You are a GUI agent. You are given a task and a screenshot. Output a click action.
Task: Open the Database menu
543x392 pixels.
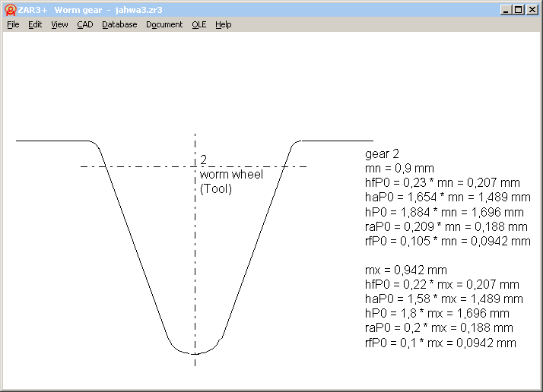119,24
